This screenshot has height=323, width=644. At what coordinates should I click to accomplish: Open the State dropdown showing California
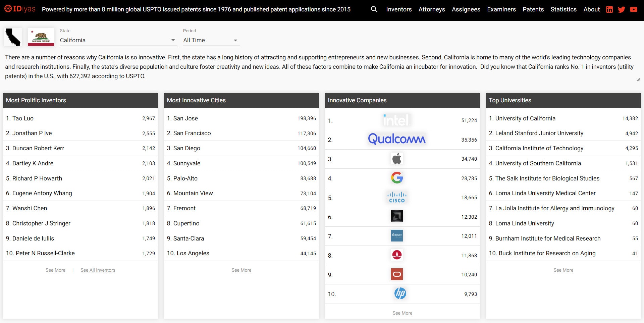click(x=118, y=40)
